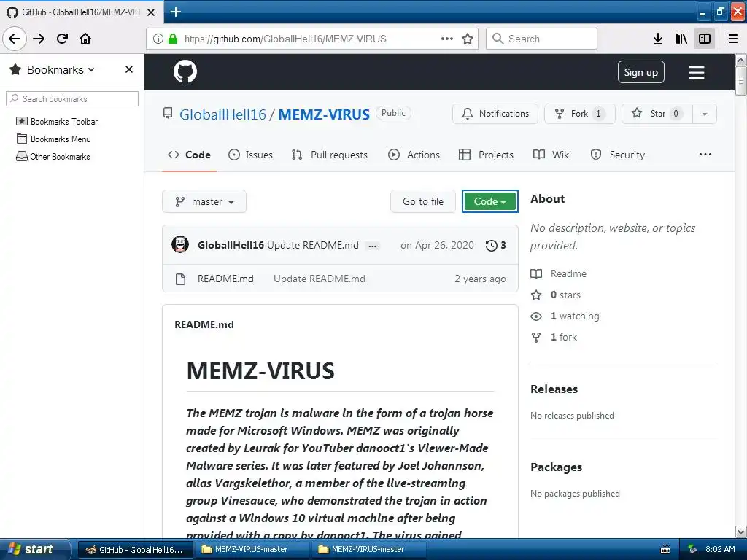Click the network tray icon near clock
Image resolution: width=747 pixels, height=560 pixels.
pos(692,549)
